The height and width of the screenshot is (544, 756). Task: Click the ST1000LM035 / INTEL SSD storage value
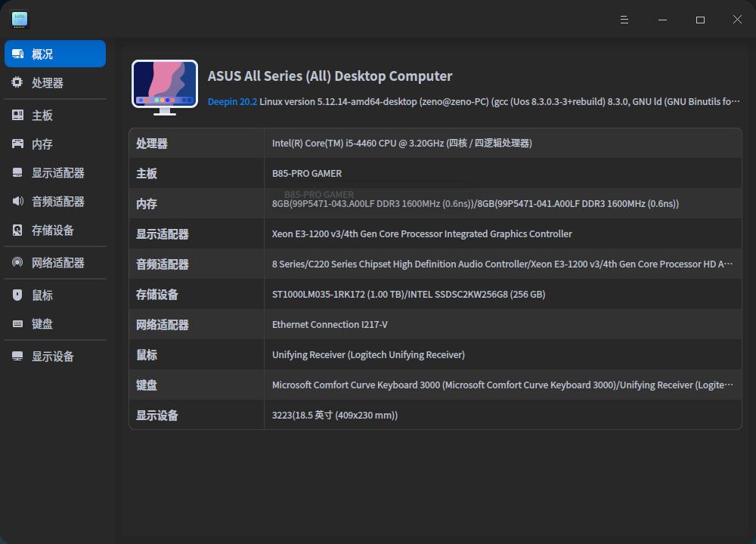pyautogui.click(x=408, y=295)
